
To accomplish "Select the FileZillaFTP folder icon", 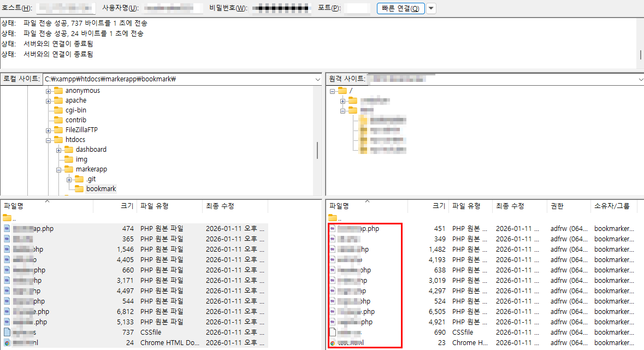I will click(58, 130).
